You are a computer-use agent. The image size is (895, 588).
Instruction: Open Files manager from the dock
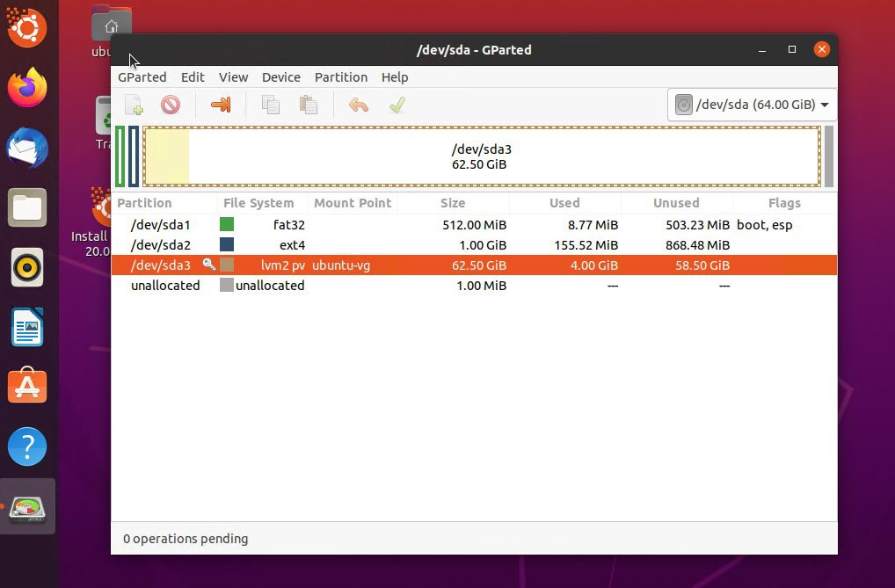click(27, 207)
